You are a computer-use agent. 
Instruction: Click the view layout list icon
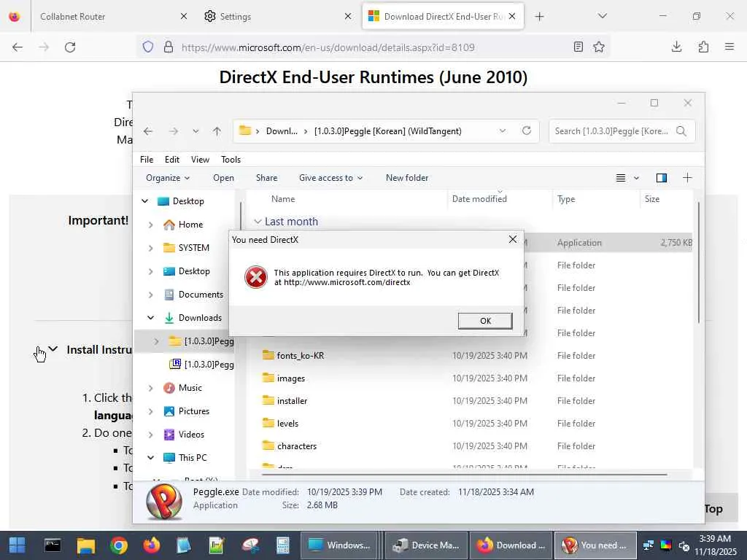[620, 178]
